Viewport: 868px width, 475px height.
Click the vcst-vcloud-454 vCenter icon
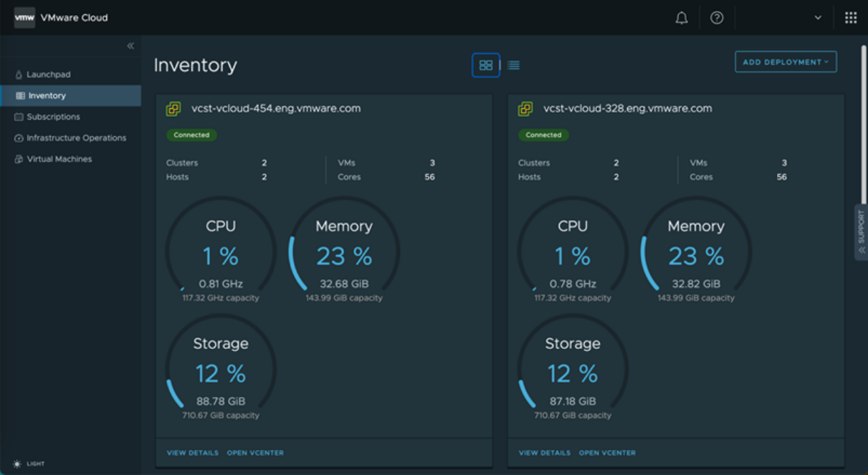173,109
